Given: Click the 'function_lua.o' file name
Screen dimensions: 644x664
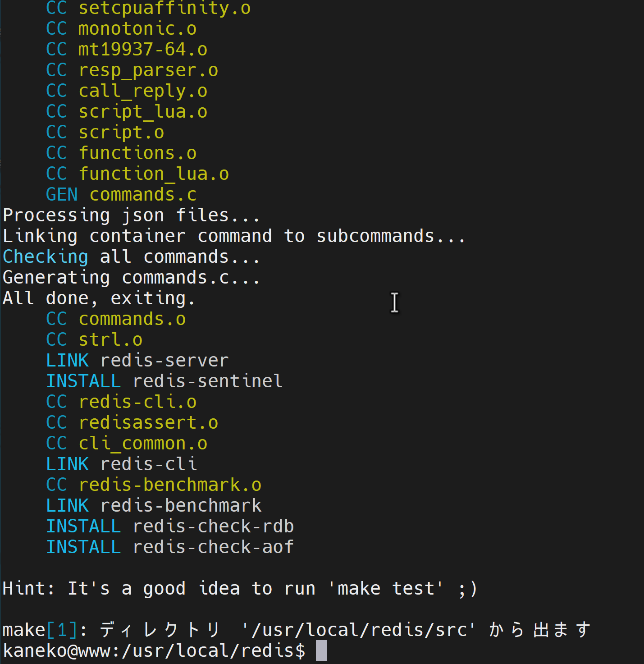Looking at the screenshot, I should coord(154,174).
